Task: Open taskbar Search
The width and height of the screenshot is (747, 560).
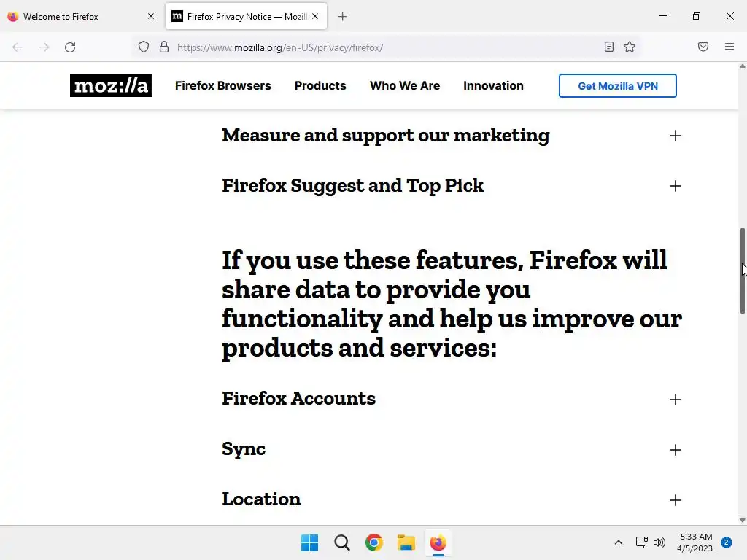Action: (342, 542)
